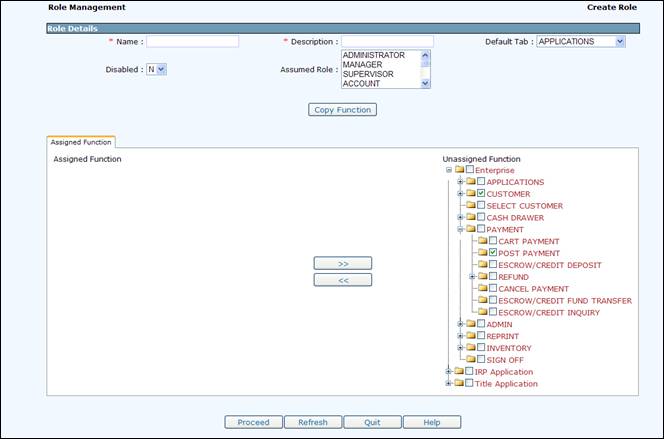Click the Name input field
This screenshot has width=664, height=439.
(193, 42)
